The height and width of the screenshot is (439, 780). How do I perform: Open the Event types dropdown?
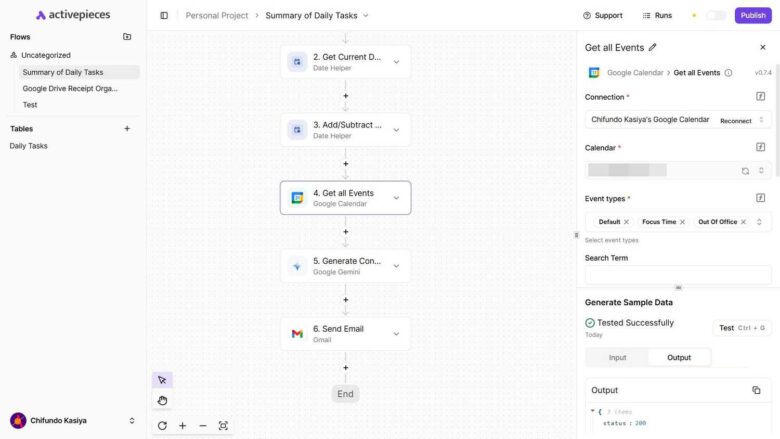[x=758, y=222]
